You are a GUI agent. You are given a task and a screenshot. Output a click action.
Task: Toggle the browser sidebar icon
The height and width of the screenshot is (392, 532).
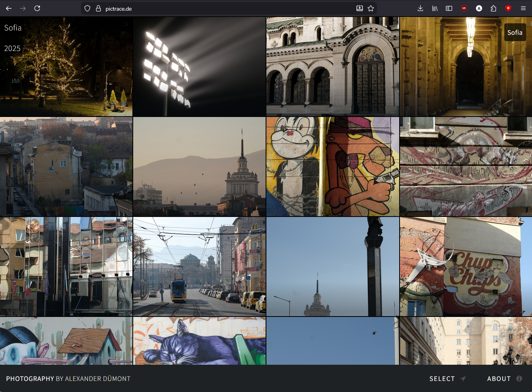pos(449,8)
